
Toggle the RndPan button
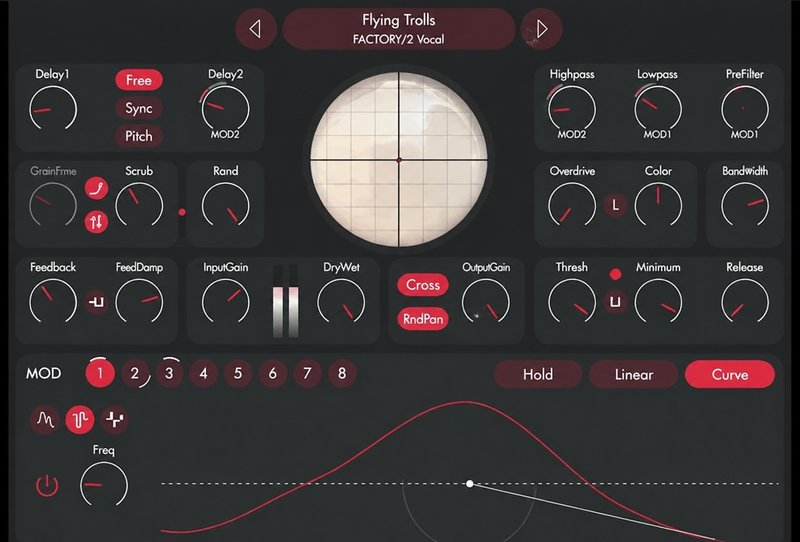click(422, 319)
